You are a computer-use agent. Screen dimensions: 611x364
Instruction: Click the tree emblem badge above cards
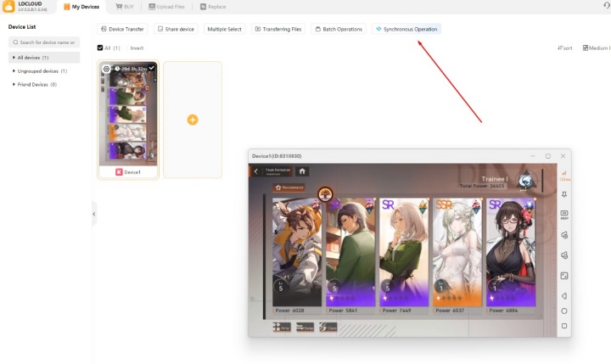pos(325,193)
